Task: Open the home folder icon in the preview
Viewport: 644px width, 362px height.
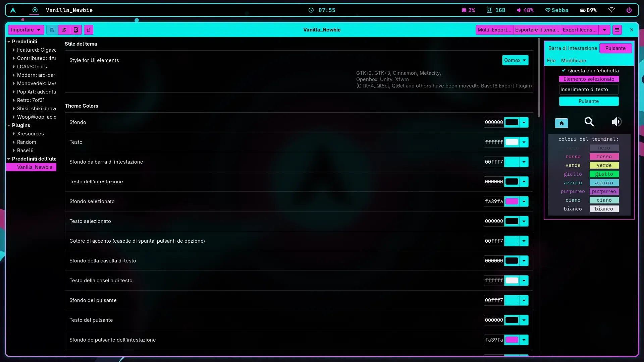Action: tap(561, 122)
